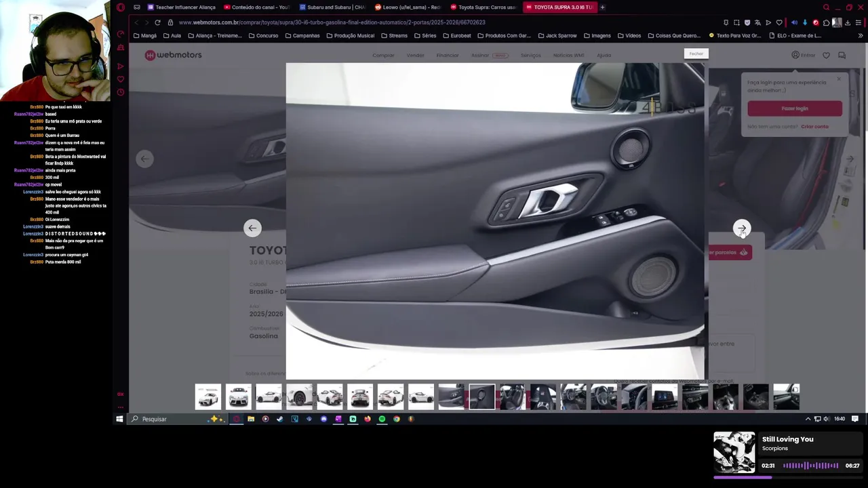868x488 pixels.
Task: Go to the previous gallery photo
Action: pos(252,228)
